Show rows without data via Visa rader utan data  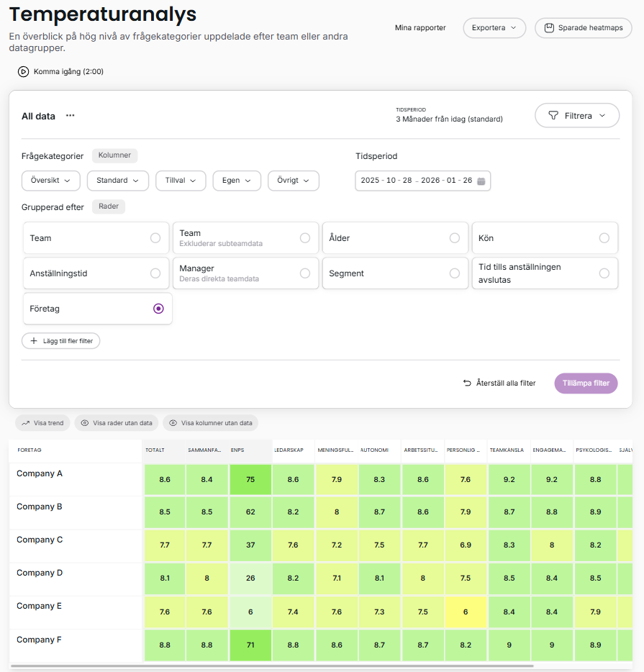point(116,423)
